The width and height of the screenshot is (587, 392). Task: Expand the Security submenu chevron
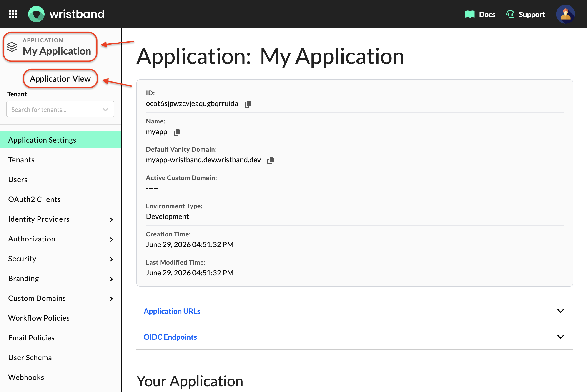pyautogui.click(x=111, y=259)
